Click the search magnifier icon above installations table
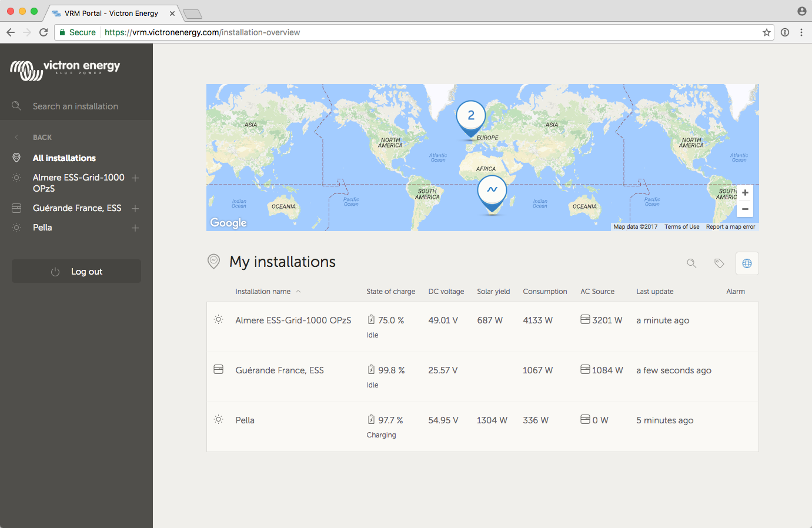This screenshot has width=812, height=528. 691,263
